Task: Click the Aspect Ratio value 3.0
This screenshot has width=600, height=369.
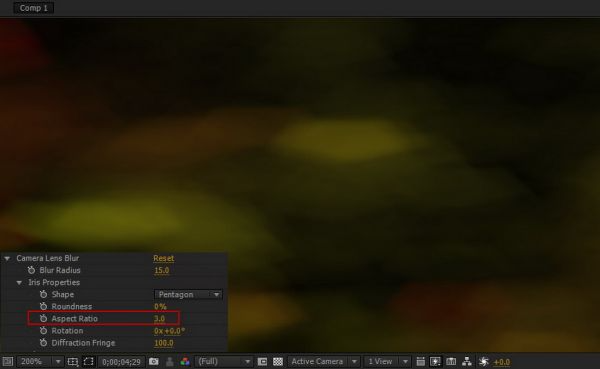Action: point(160,318)
